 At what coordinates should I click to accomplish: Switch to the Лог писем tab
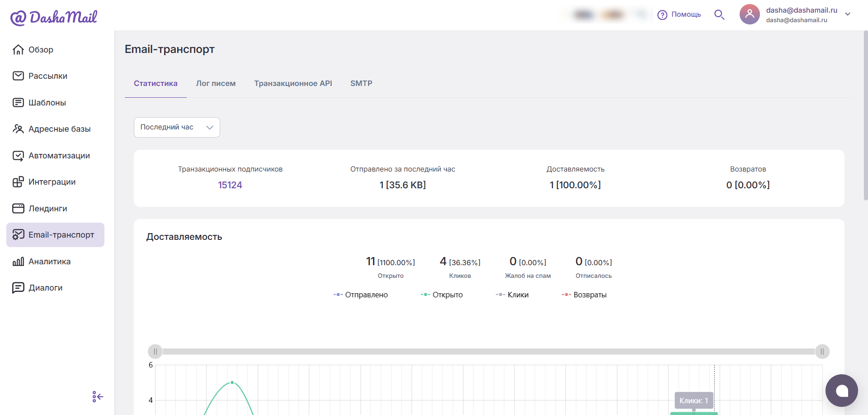point(216,84)
